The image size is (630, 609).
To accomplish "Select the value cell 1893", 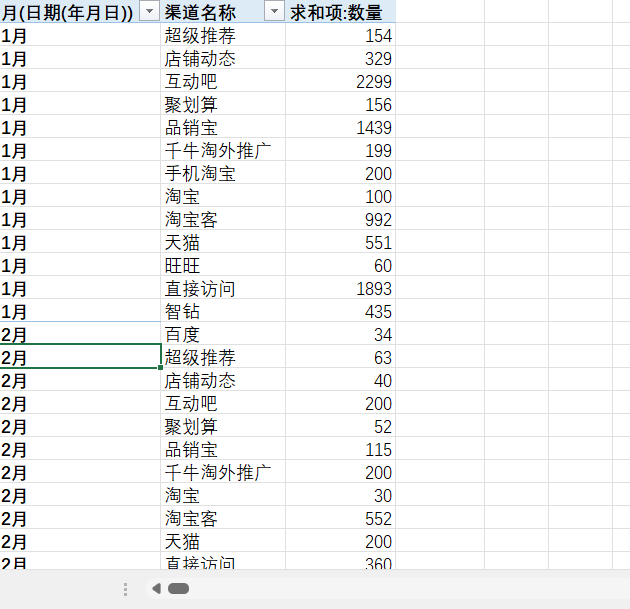I will point(341,288).
